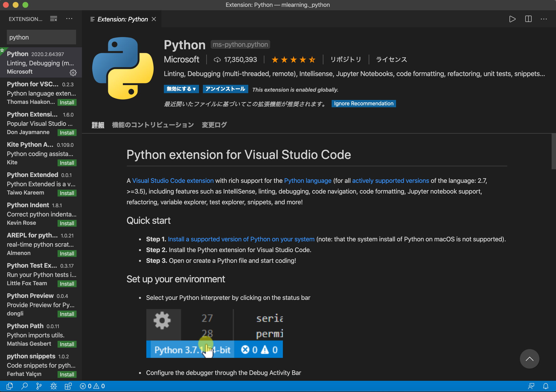This screenshot has width=556, height=392.
Task: Click the ms-python.python identifier badge
Action: point(240,45)
